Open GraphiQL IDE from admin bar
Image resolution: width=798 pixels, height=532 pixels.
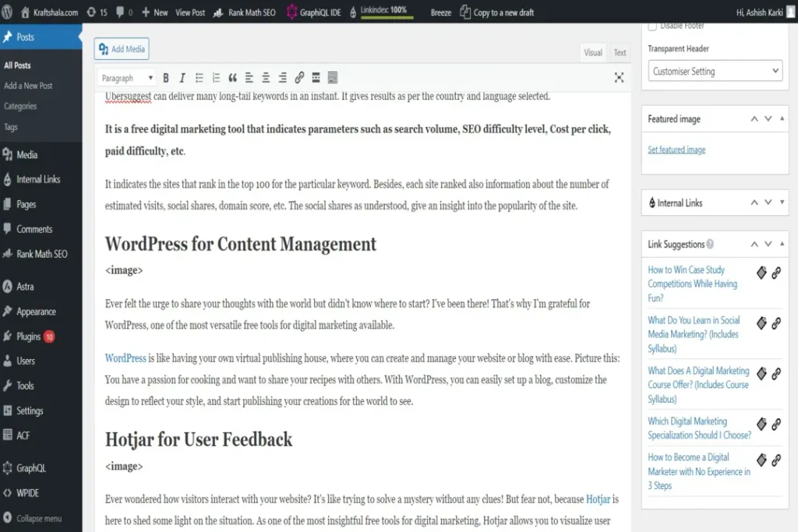313,12
